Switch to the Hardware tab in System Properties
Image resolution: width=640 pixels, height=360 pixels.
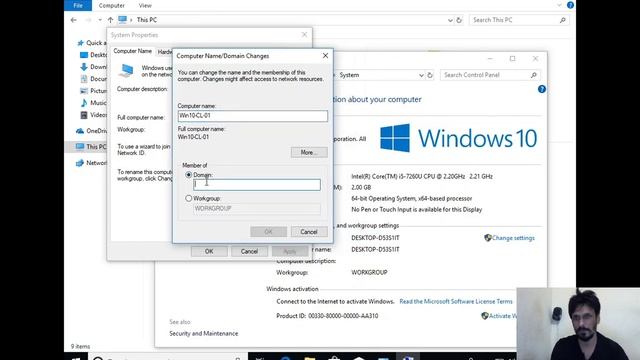click(x=164, y=52)
